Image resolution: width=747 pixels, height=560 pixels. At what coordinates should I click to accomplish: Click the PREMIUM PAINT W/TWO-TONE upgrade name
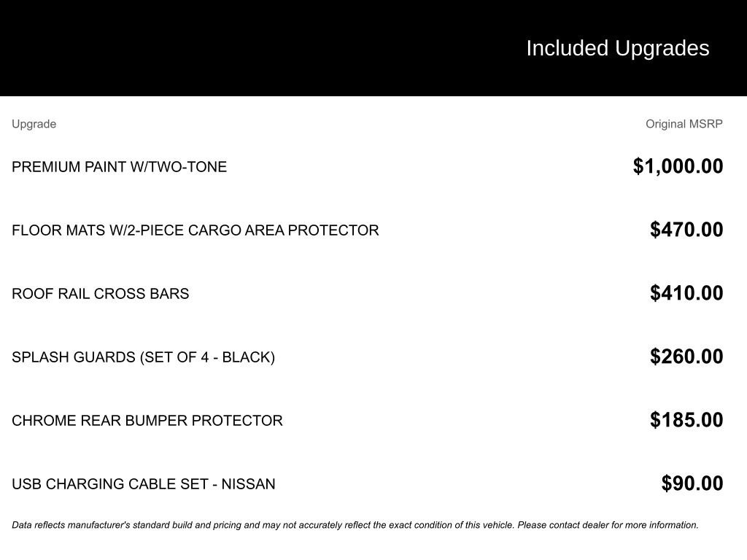(x=119, y=167)
